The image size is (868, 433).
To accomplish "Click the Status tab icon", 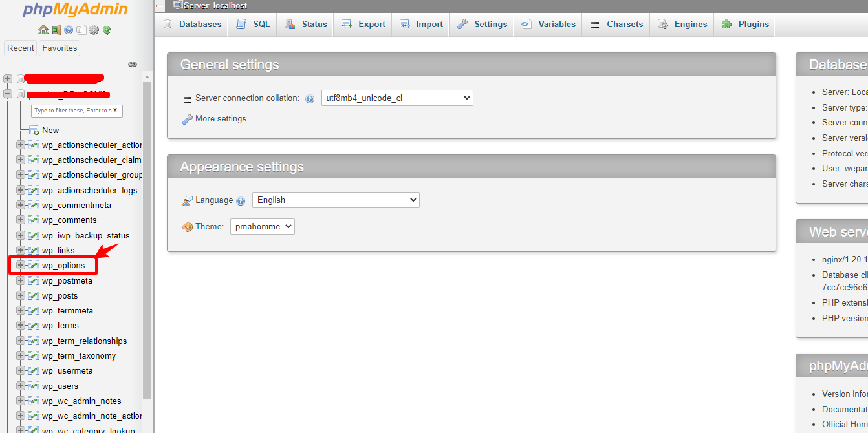I will pos(290,24).
